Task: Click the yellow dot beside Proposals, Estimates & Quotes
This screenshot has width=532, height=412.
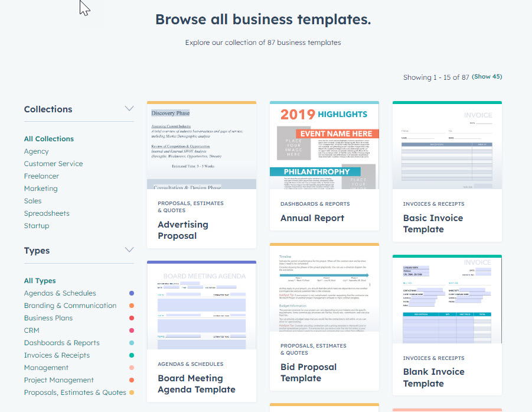Action: coord(131,392)
